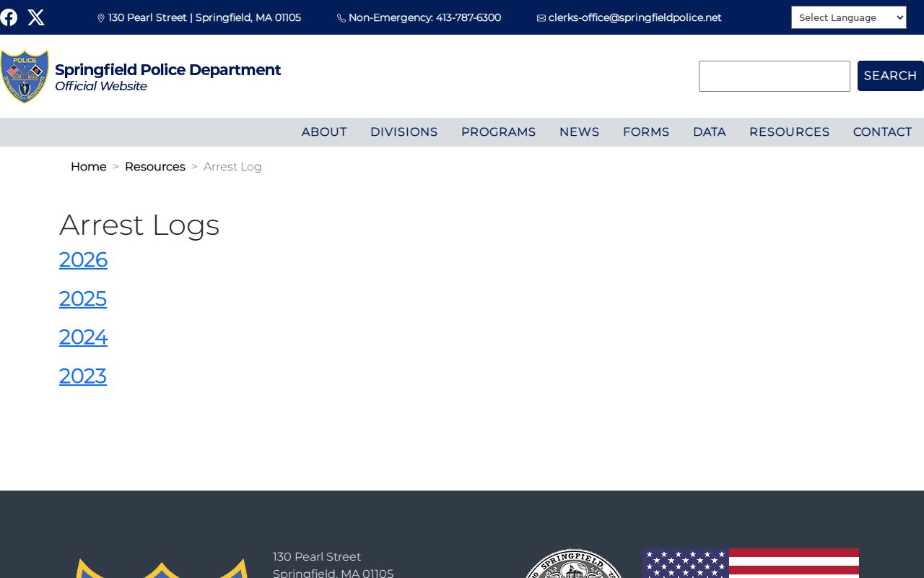Click the map pin address icon
The height and width of the screenshot is (578, 924).
click(x=101, y=18)
